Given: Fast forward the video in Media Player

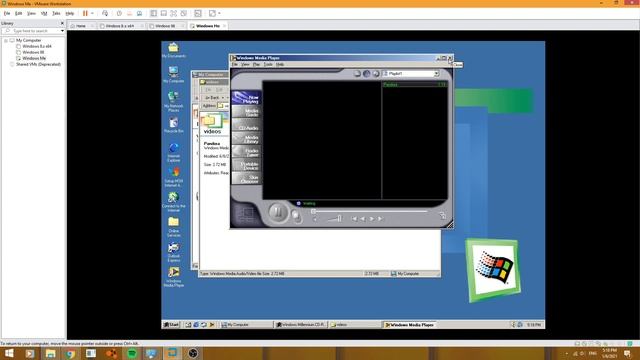Looking at the screenshot, I should pos(371,219).
